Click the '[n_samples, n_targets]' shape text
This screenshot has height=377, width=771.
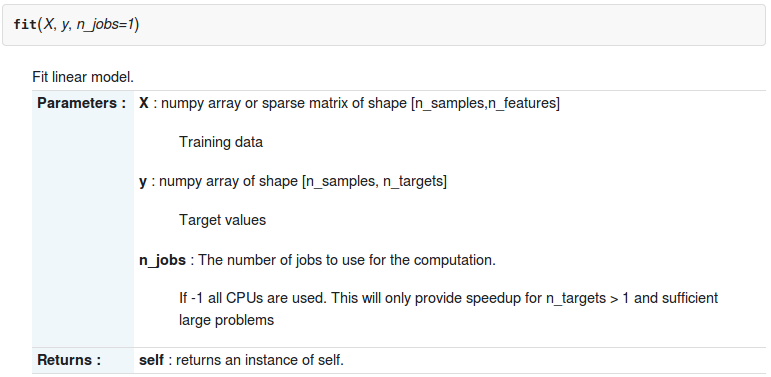374,181
